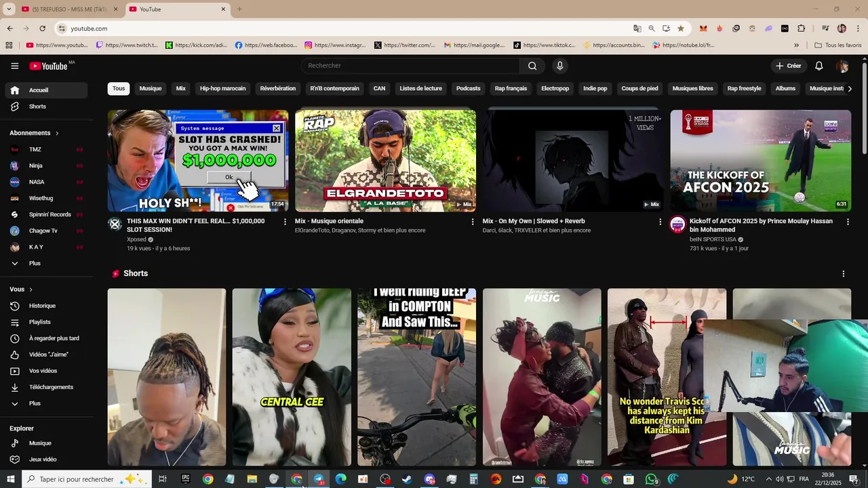Open Steam from the taskbar

(x=407, y=479)
